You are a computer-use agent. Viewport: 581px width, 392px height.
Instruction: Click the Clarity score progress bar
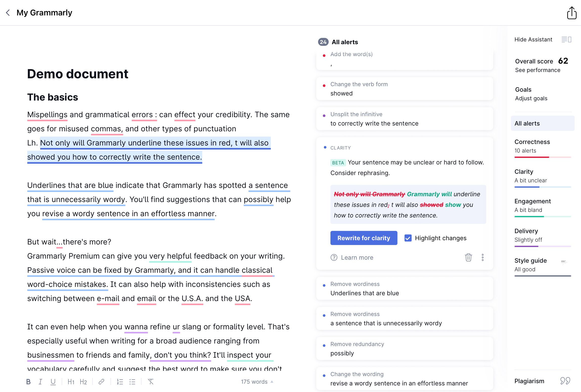[543, 187]
